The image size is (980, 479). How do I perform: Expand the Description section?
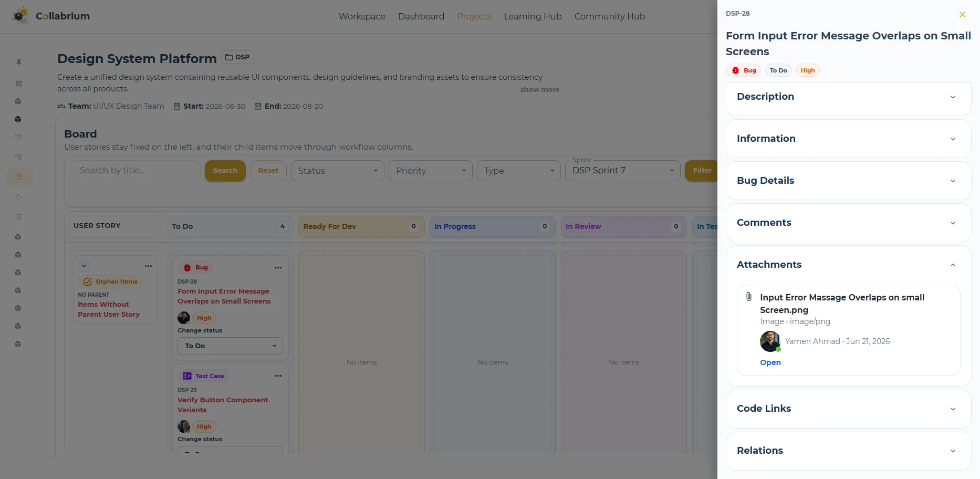click(x=848, y=97)
